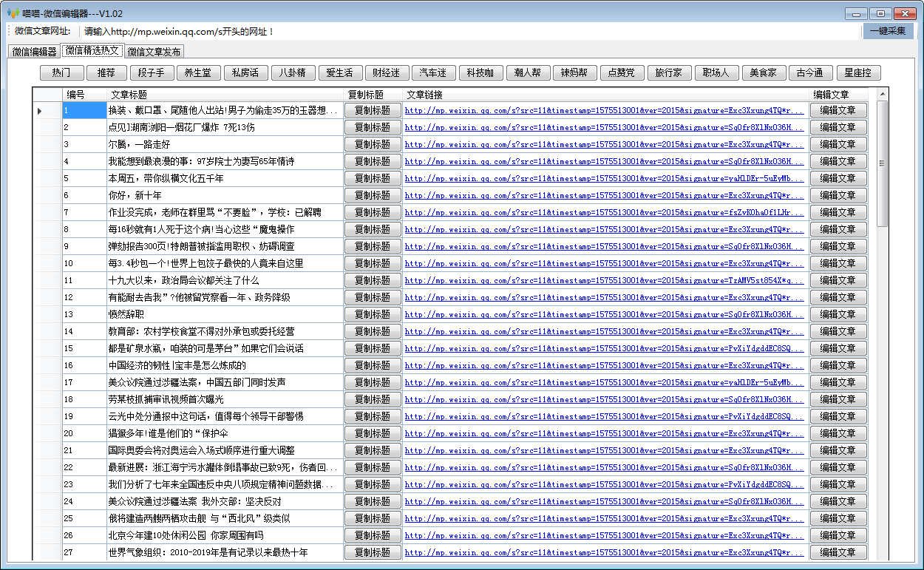The height and width of the screenshot is (570, 924).
Task: Select title '愤然辞职'
Action: pyautogui.click(x=126, y=314)
